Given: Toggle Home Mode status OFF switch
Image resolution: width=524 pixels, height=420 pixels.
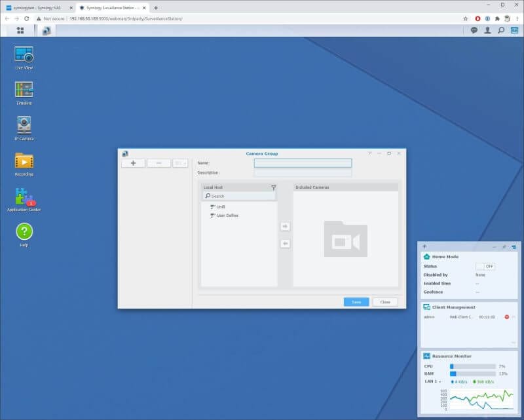Looking at the screenshot, I should tap(488, 266).
